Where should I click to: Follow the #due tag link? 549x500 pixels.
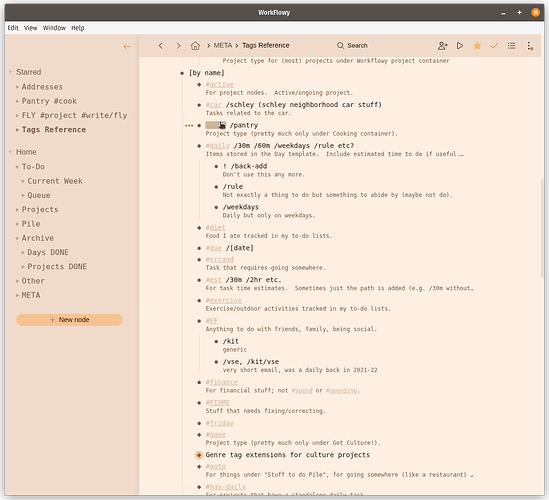pos(214,248)
